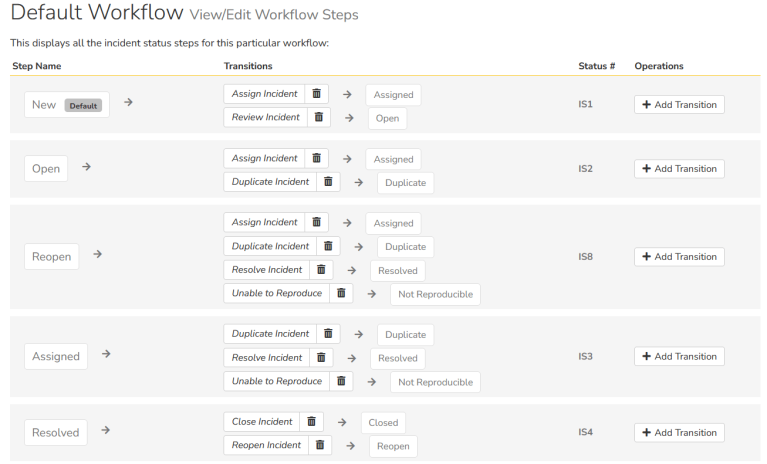The width and height of the screenshot is (767, 464).
Task: Click the Status # column header
Action: pos(597,66)
